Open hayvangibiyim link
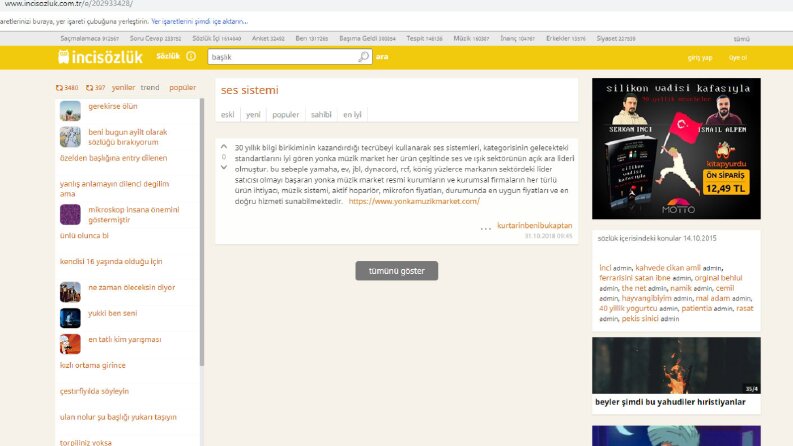Image resolution: width=793 pixels, height=446 pixels. 646,298
